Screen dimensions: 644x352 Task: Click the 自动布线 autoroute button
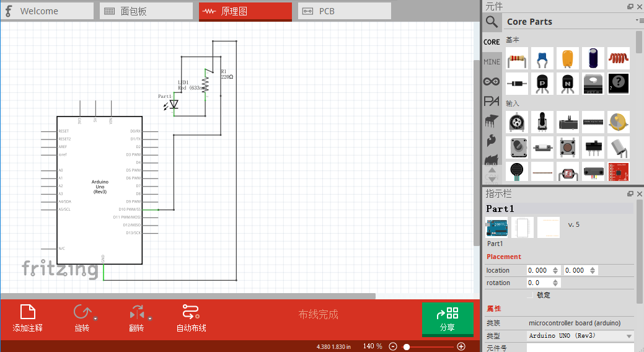point(191,319)
